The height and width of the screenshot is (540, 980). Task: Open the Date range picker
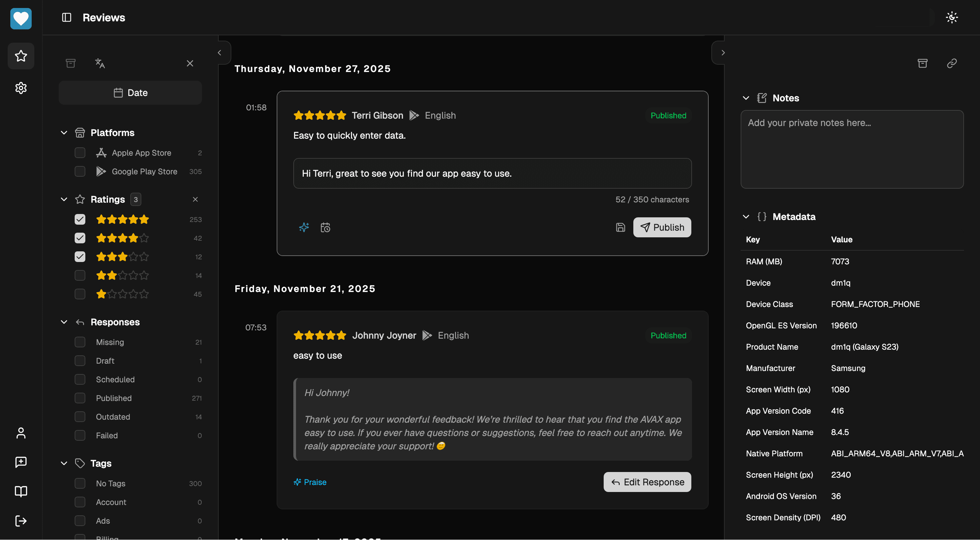click(x=130, y=92)
